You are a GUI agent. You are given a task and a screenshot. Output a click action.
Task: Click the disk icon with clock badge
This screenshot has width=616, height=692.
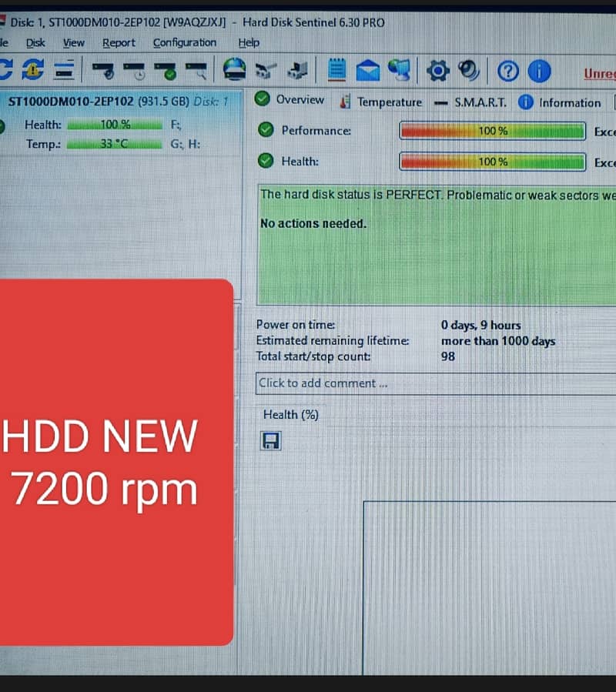tap(134, 71)
